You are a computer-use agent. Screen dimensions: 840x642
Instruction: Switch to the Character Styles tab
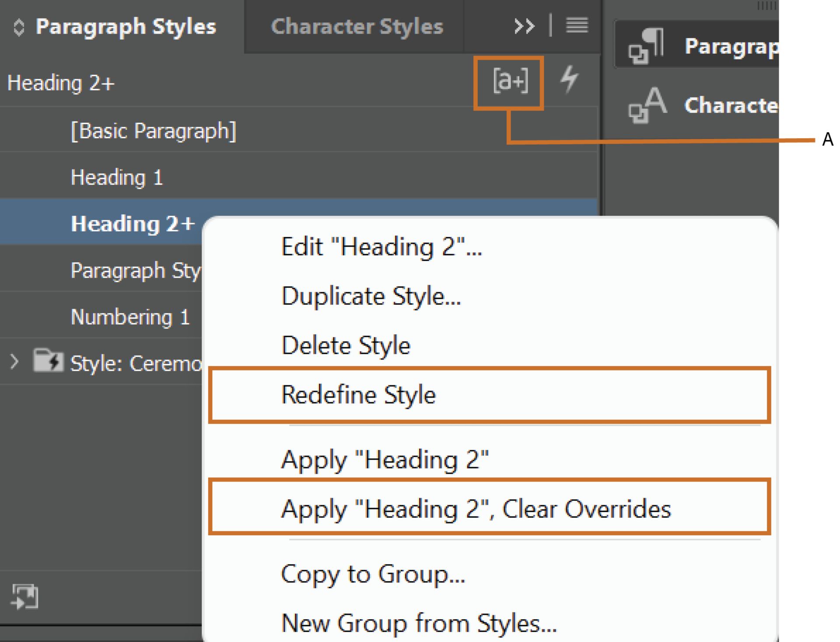pos(356,27)
